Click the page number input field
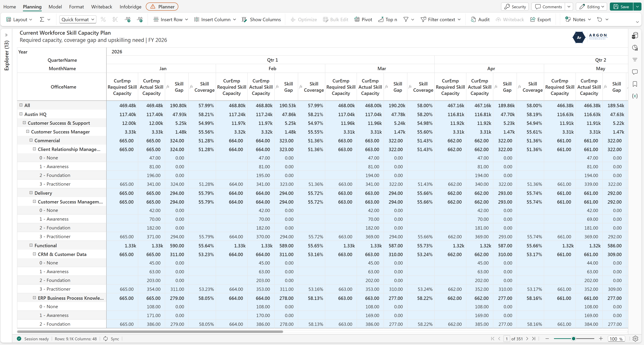The width and height of the screenshot is (644, 345). [506, 339]
